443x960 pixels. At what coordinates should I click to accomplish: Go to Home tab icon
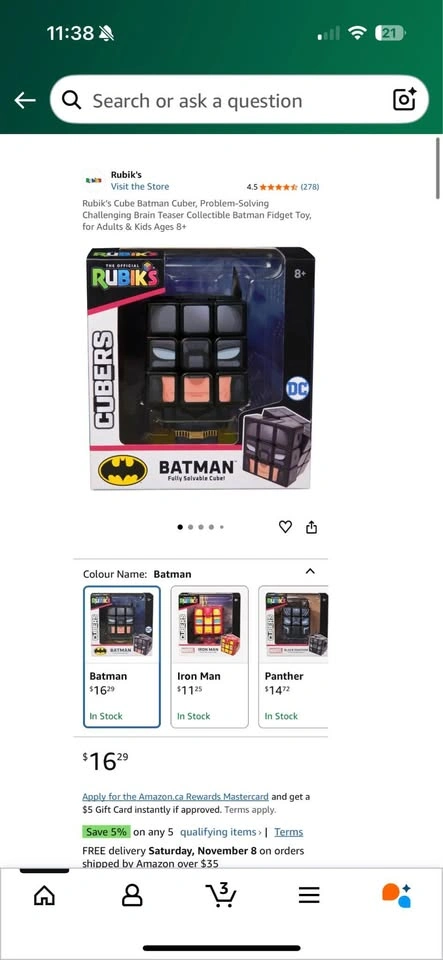(x=44, y=896)
